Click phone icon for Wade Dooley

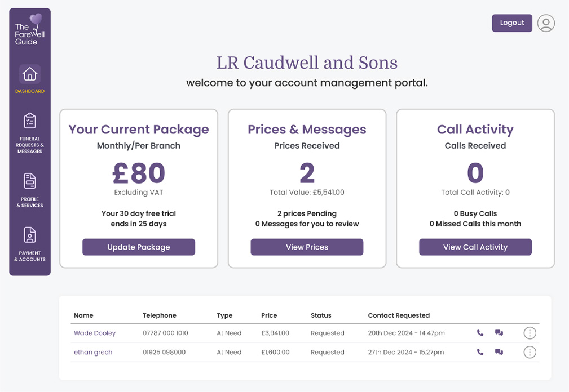pos(480,333)
